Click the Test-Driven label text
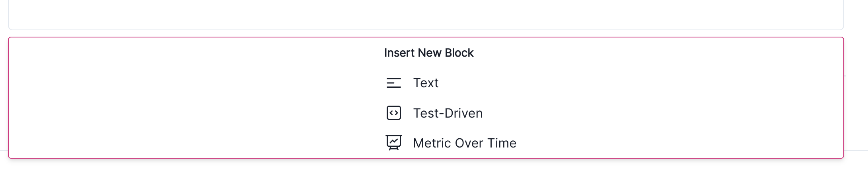Image resolution: width=868 pixels, height=177 pixels. point(448,113)
